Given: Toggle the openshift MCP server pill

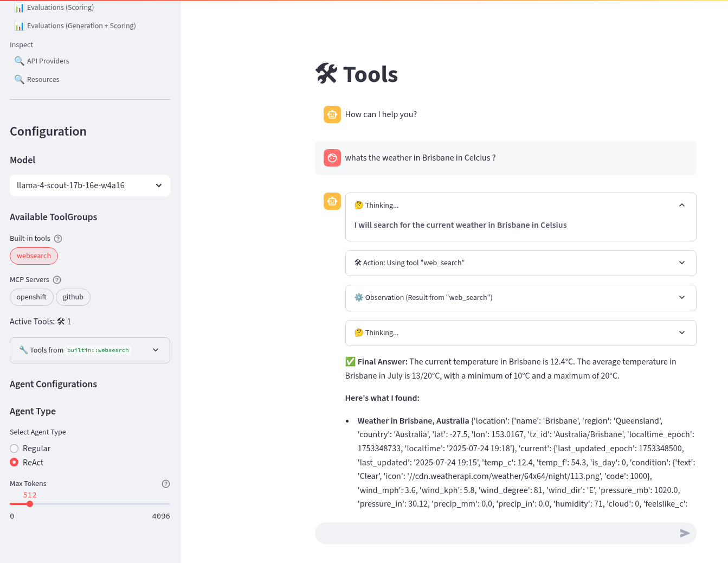Looking at the screenshot, I should 31,297.
